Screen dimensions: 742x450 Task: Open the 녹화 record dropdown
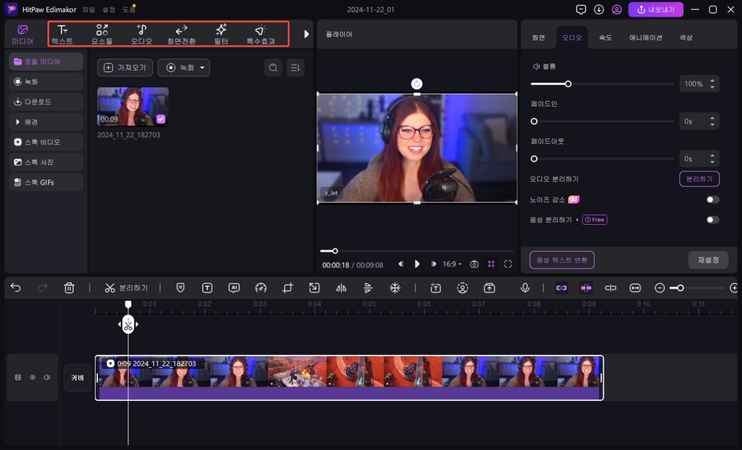[183, 68]
